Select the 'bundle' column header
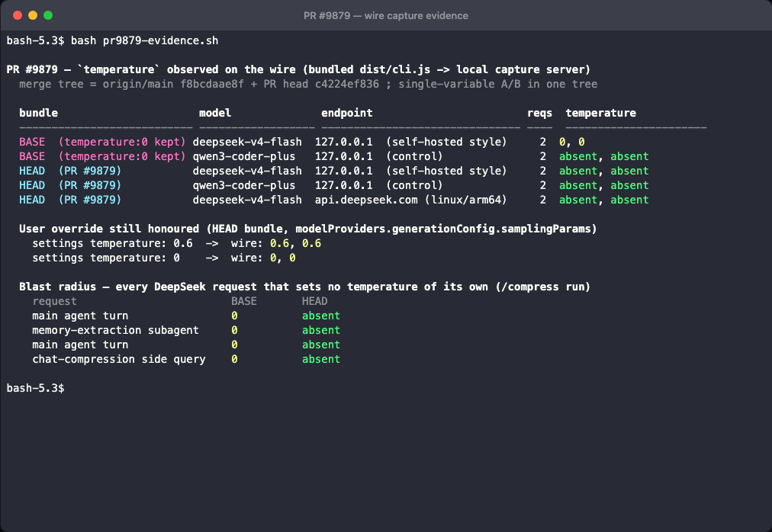The image size is (772, 532). 38,114
